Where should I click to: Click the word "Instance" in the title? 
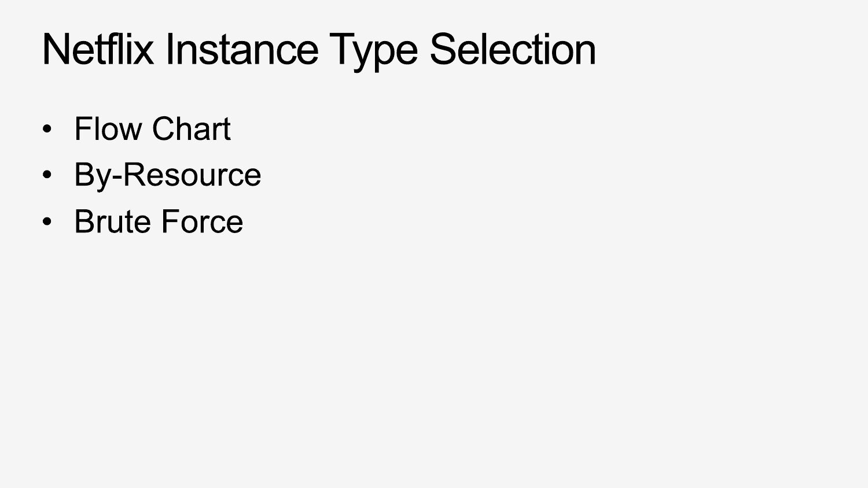[242, 49]
